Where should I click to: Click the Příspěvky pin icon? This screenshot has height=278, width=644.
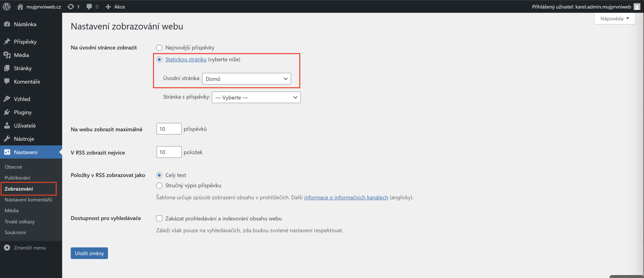[7, 42]
